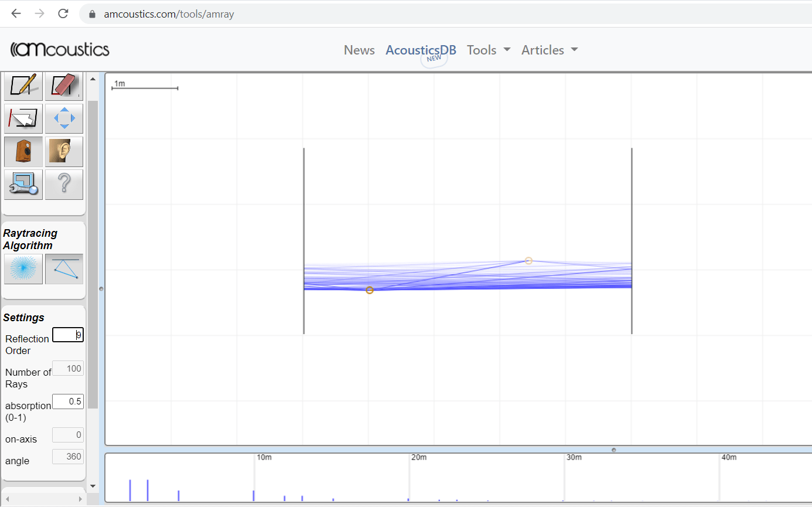Click the orange source marker on canvas
The width and height of the screenshot is (812, 507).
tap(370, 290)
